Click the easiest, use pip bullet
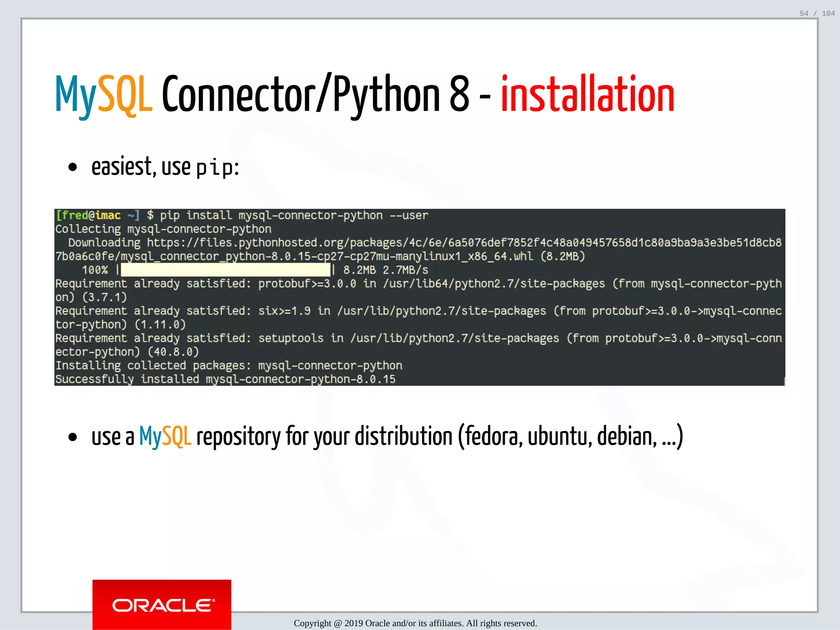The width and height of the screenshot is (840, 630). point(165,167)
